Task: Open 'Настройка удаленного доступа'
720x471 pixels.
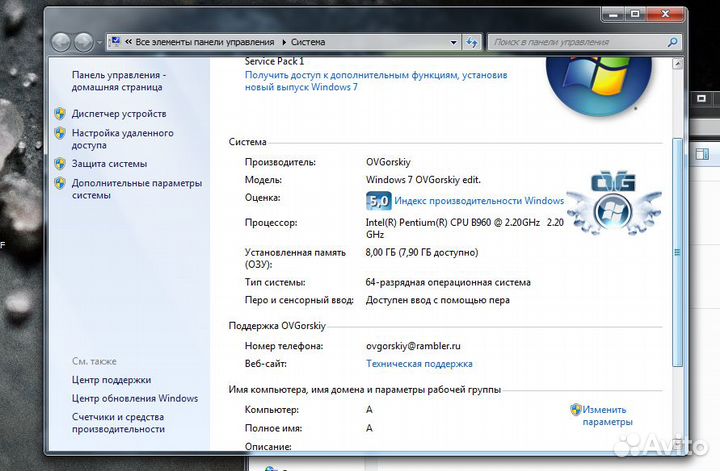Action: (122, 139)
